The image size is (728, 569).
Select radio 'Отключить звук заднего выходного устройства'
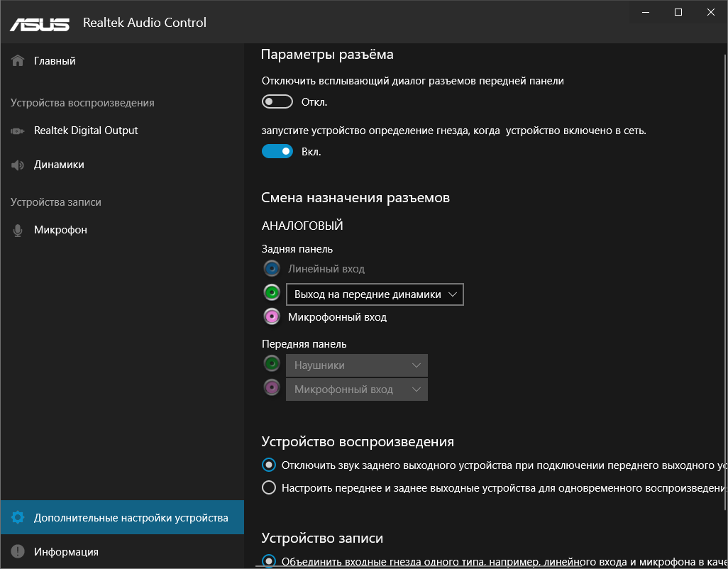coord(269,465)
